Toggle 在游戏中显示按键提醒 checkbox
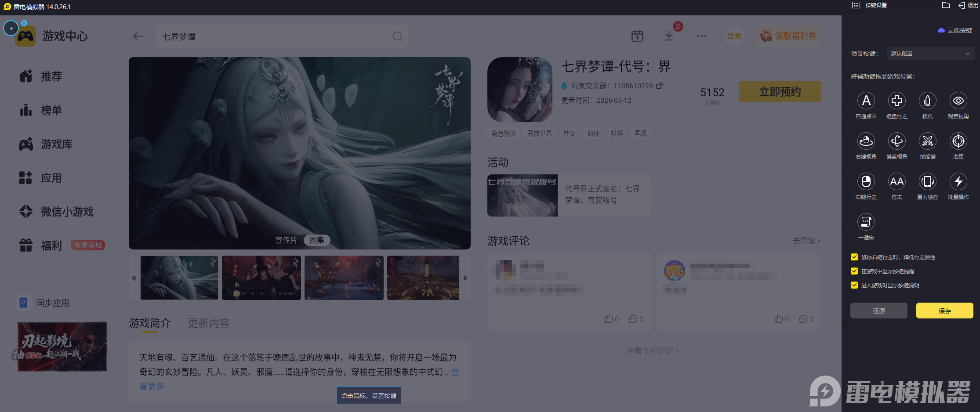 tap(854, 271)
